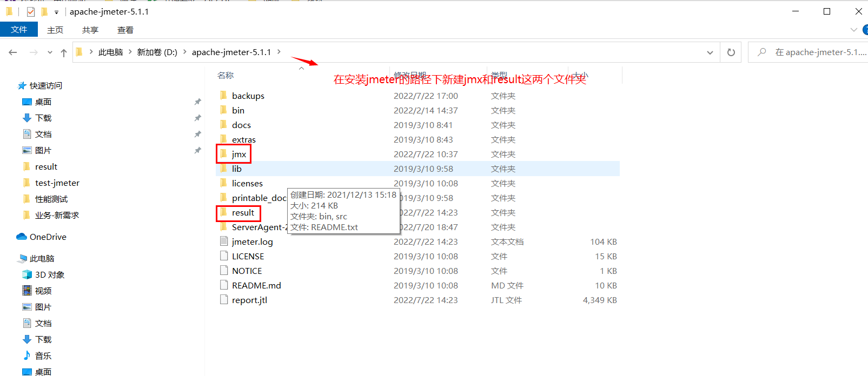Select the extras folder icon
This screenshot has height=376, width=868.
223,139
